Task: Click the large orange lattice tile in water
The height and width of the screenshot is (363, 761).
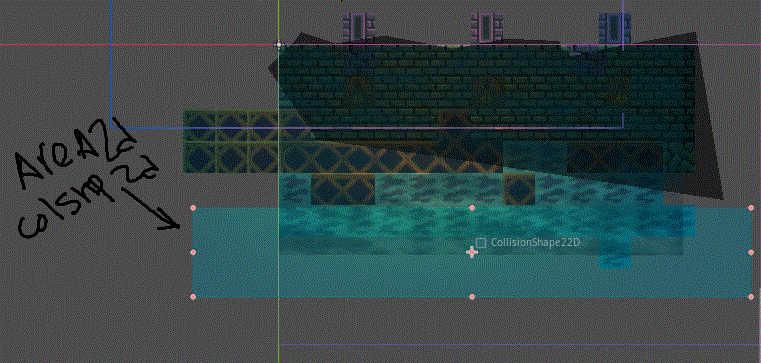Action: [343, 189]
